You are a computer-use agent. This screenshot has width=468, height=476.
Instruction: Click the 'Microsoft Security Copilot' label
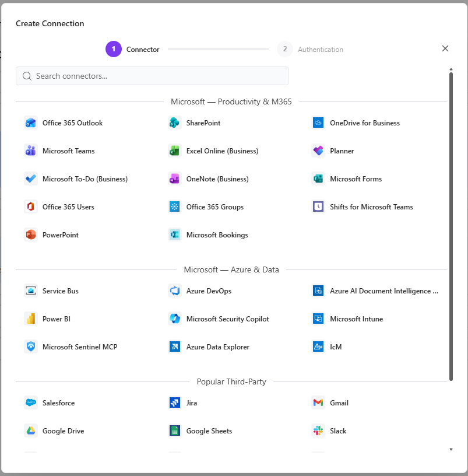click(x=227, y=318)
